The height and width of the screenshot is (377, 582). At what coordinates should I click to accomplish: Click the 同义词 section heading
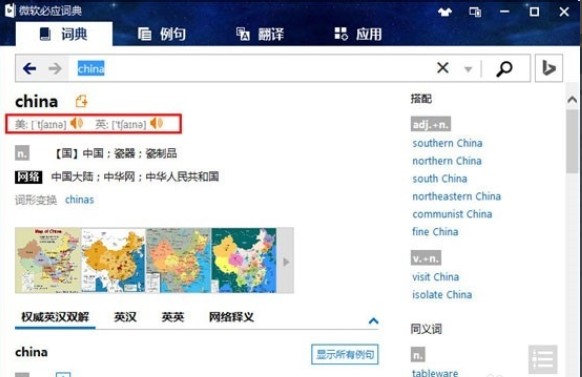click(x=426, y=329)
